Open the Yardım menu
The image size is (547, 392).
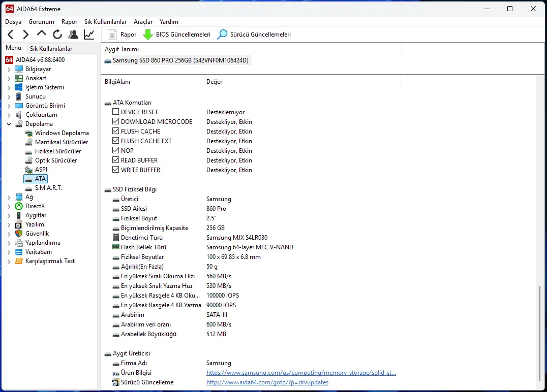pyautogui.click(x=169, y=22)
